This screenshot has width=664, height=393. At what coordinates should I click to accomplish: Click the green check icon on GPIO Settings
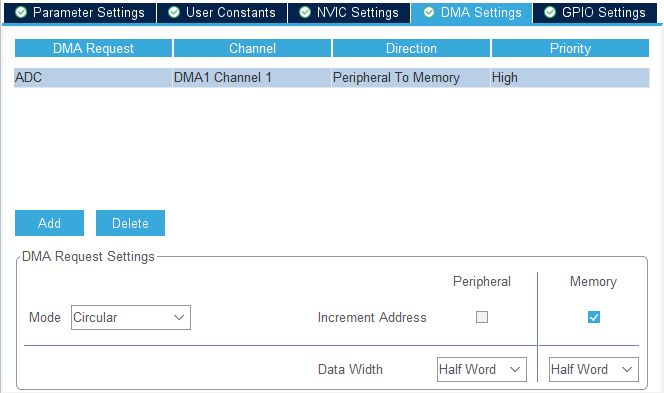tap(550, 12)
